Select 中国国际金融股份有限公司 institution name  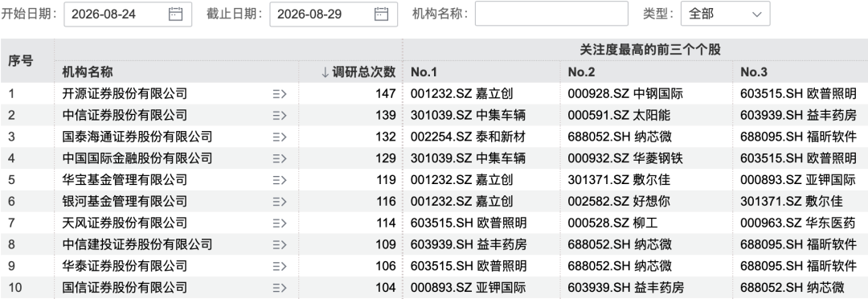(x=137, y=158)
